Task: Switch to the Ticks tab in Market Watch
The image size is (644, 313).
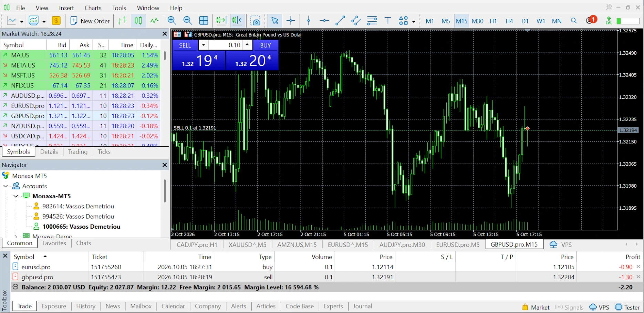Action: pyautogui.click(x=104, y=152)
